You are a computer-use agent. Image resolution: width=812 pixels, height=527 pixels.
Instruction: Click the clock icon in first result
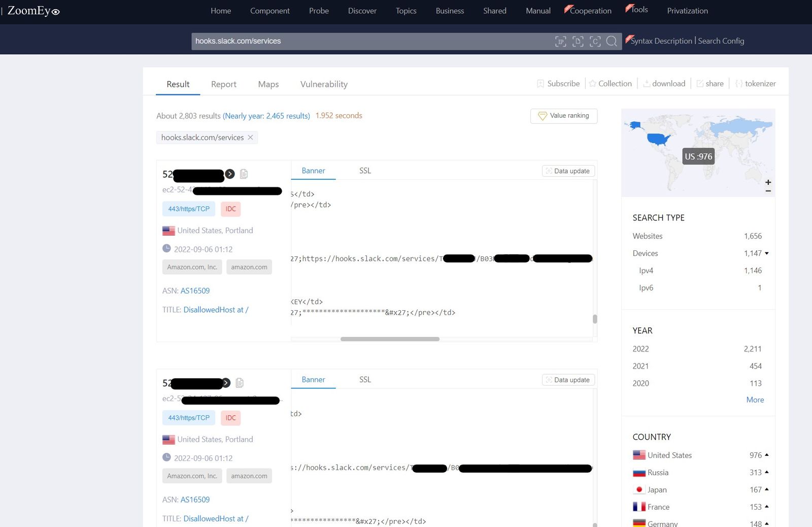166,248
